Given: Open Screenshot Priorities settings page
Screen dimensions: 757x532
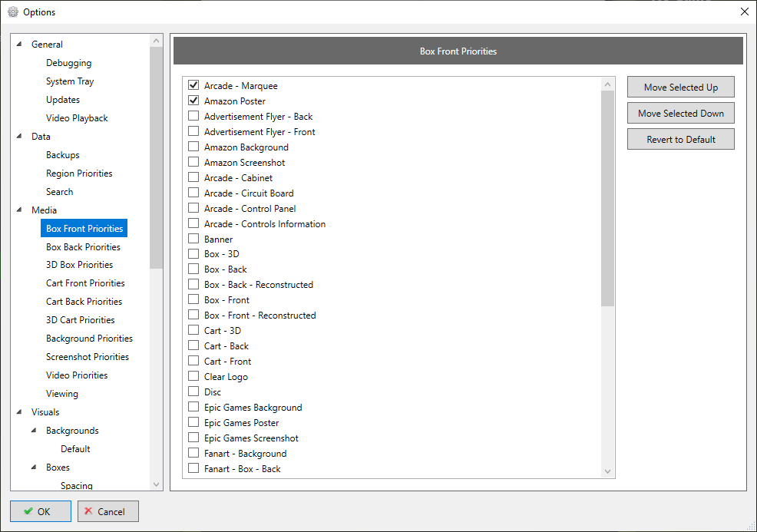Looking at the screenshot, I should pos(88,357).
